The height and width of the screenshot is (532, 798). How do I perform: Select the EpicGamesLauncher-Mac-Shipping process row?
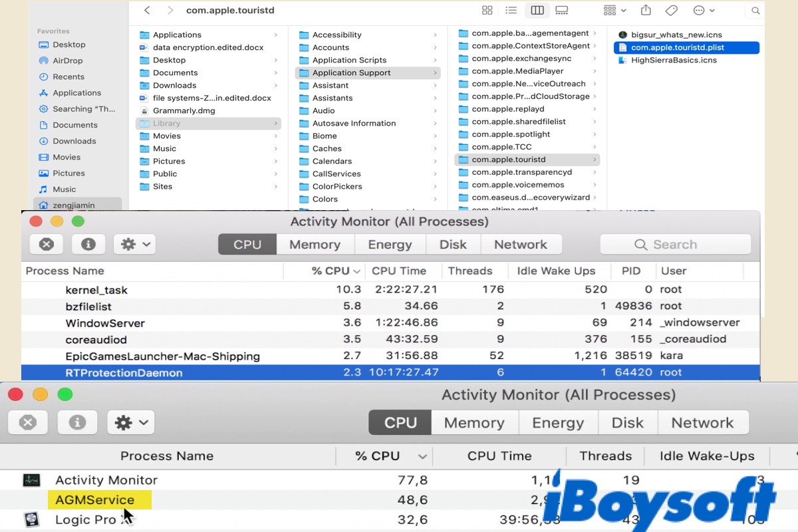click(391, 356)
